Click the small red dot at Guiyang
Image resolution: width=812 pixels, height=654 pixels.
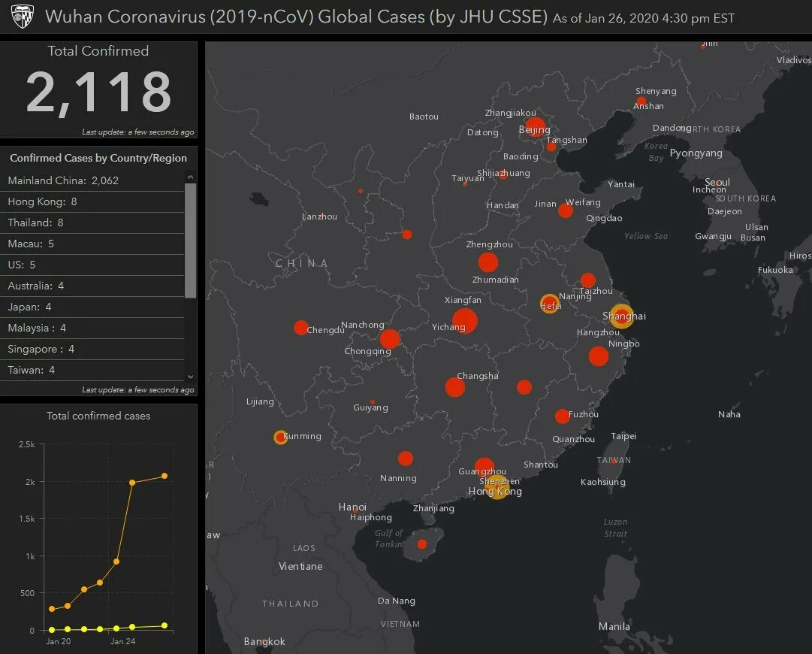click(x=373, y=402)
